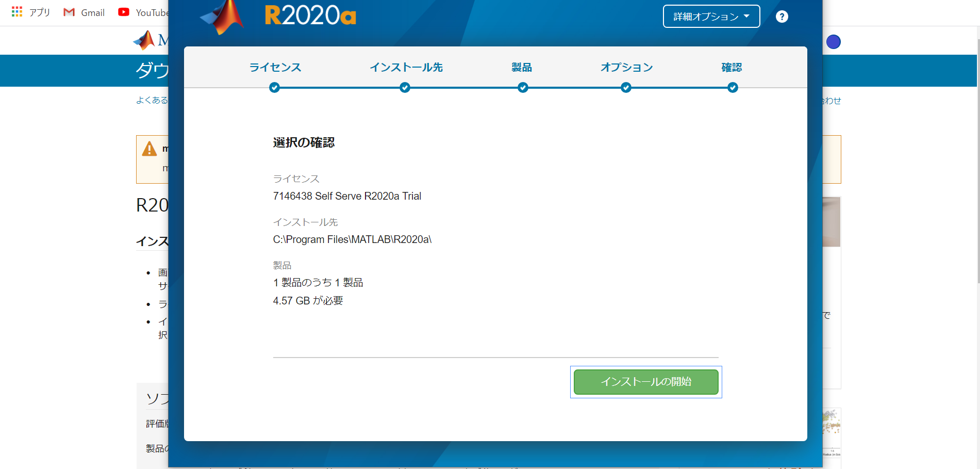Open the YouTube bookmark
This screenshot has height=469, width=980.
click(143, 12)
